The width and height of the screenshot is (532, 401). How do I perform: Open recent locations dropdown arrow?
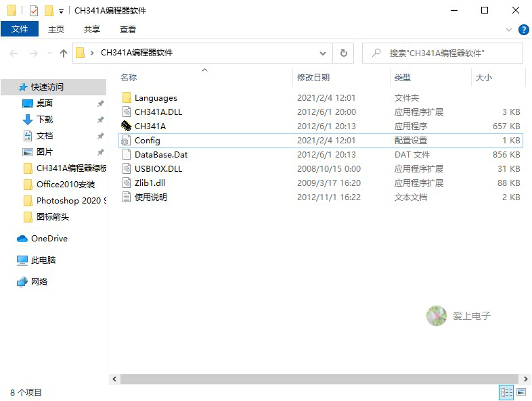49,53
